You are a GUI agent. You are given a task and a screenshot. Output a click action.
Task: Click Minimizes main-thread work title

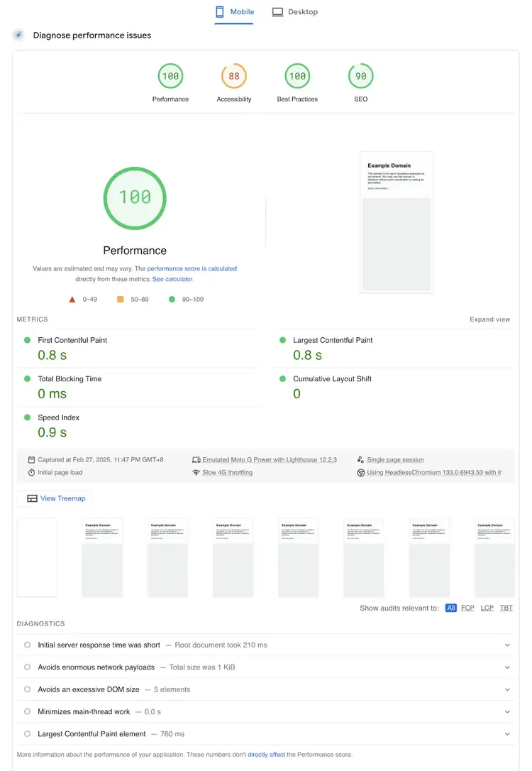(x=84, y=711)
